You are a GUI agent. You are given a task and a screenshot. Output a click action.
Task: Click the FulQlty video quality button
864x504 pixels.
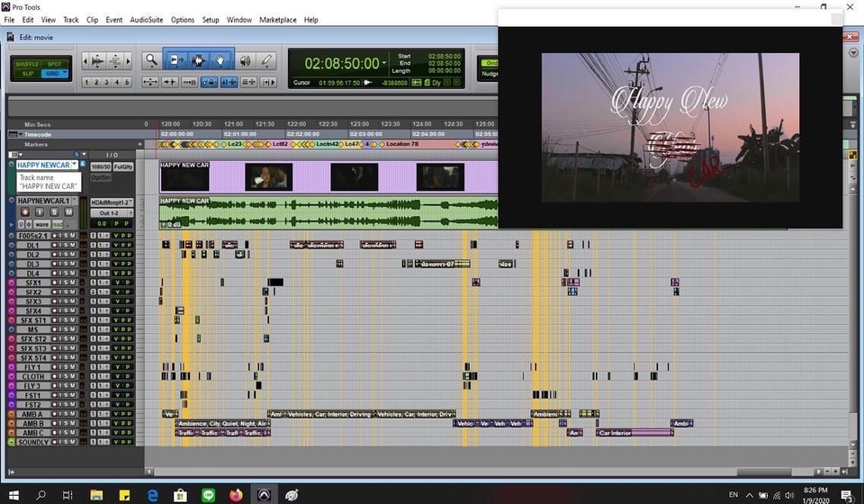coord(123,166)
